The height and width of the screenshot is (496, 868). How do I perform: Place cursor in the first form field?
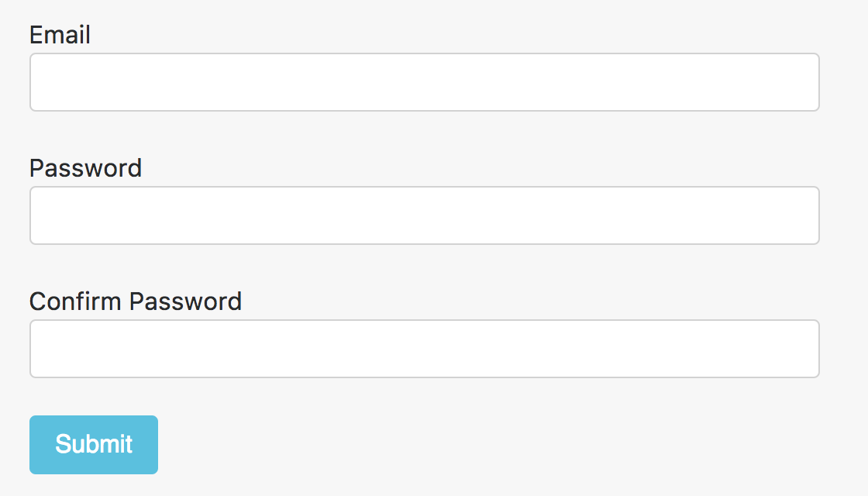pos(424,82)
